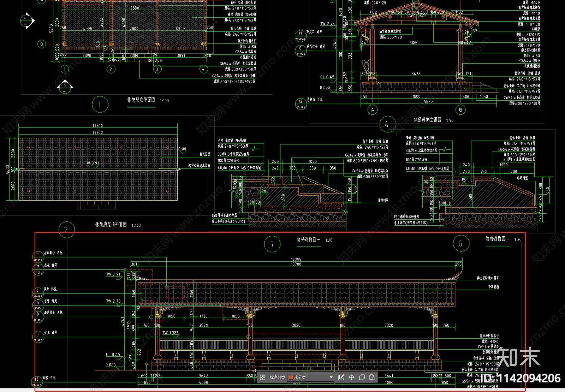This screenshot has height=392, width=565.
Task: Click drawing number circle 6
Action: tap(461, 243)
